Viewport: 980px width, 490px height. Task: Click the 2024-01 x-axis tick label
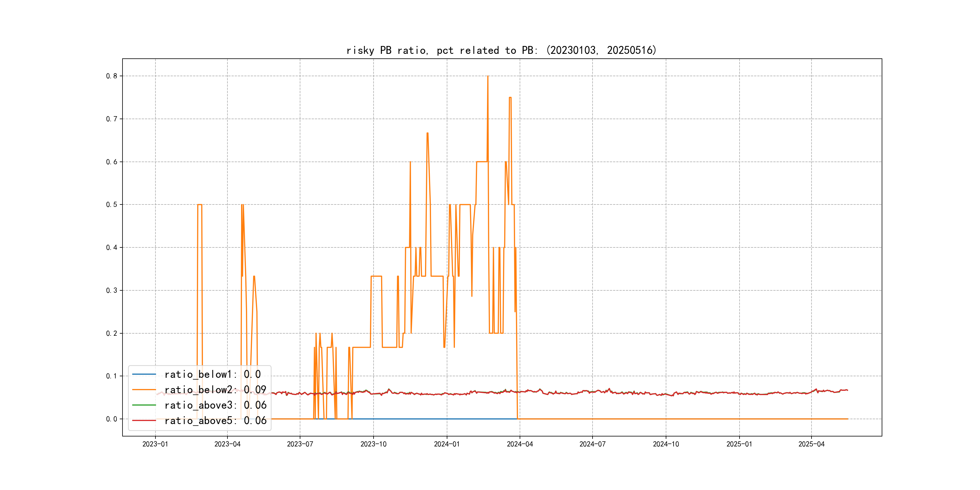[x=447, y=444]
